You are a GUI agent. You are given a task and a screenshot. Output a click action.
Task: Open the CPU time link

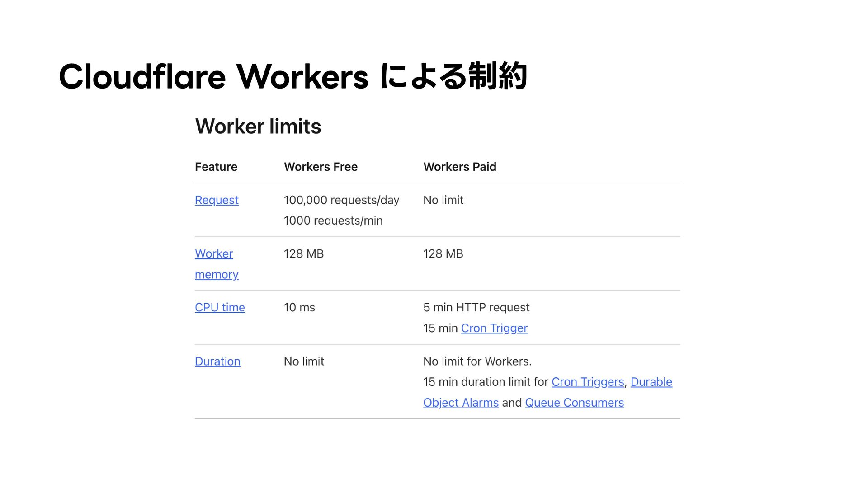[x=220, y=307]
